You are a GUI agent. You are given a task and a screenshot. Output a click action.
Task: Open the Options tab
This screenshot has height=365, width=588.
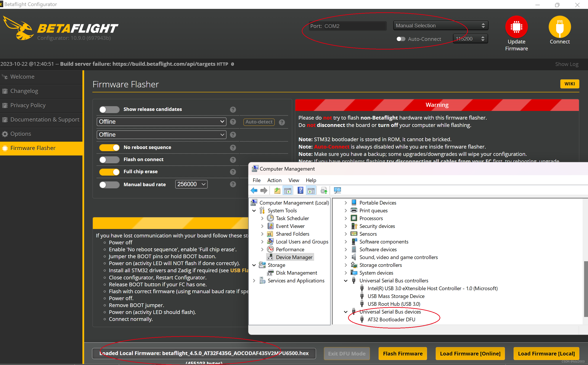tap(41, 134)
